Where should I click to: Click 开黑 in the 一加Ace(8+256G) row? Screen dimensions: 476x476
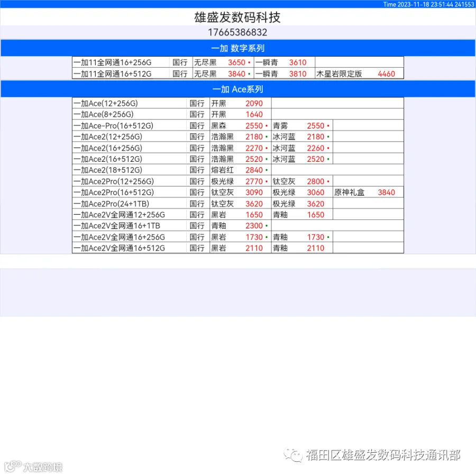[x=218, y=114]
